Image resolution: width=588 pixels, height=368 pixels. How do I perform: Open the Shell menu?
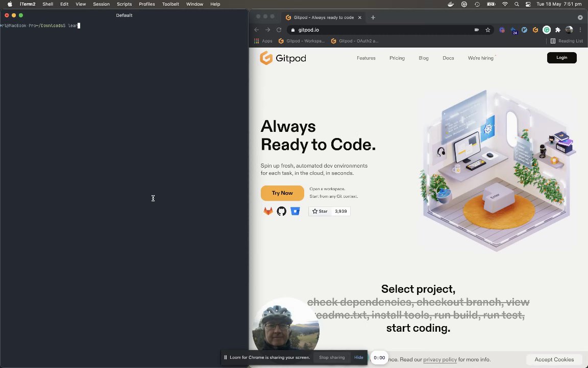point(47,4)
